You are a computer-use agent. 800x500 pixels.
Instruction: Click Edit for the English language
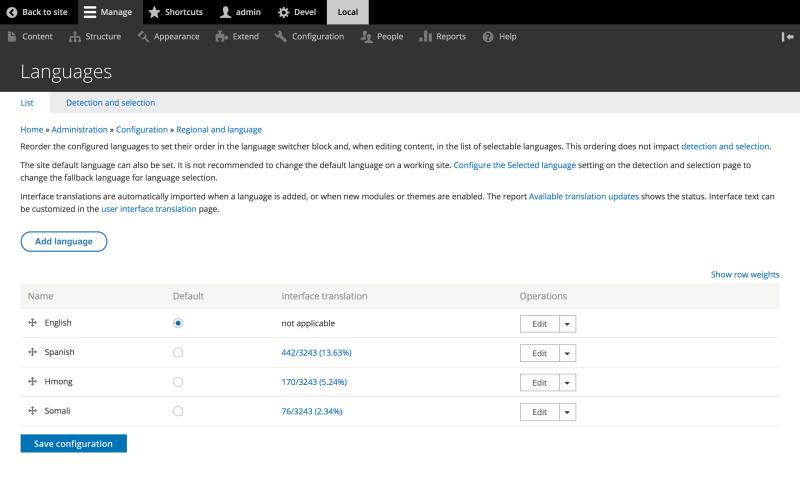pyautogui.click(x=540, y=324)
